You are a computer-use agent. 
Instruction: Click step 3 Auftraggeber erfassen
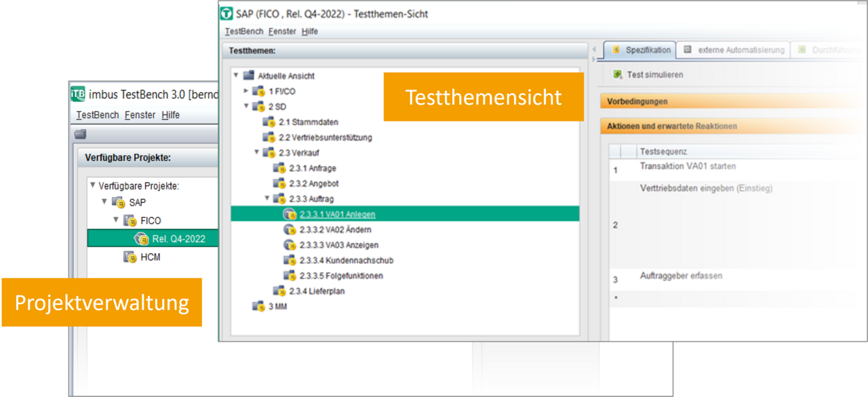681,276
